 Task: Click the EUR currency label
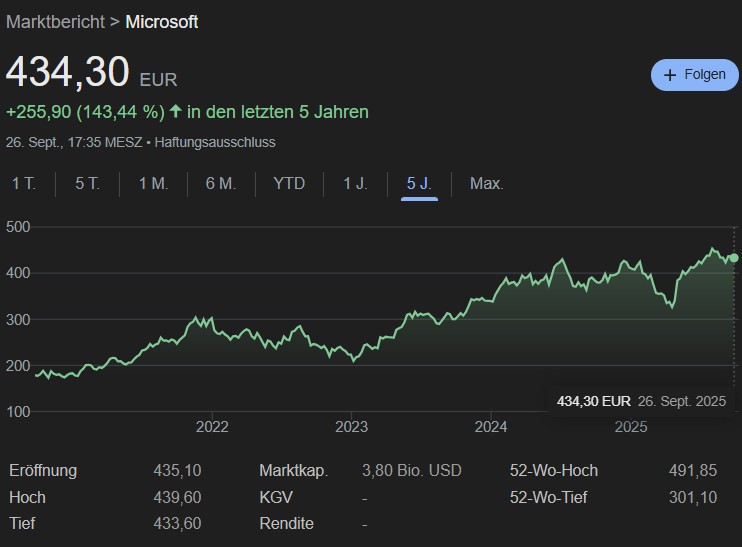[159, 79]
